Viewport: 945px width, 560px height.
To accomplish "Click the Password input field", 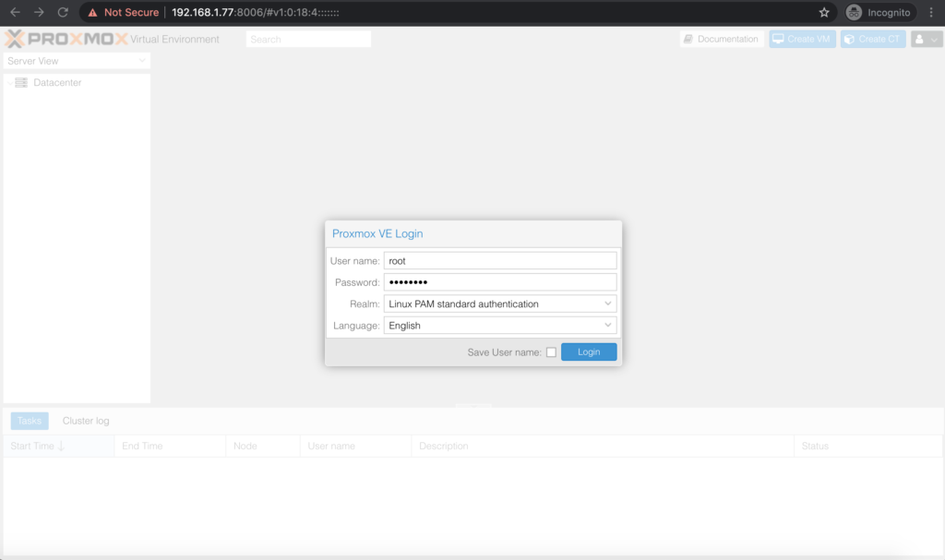I will pos(499,282).
